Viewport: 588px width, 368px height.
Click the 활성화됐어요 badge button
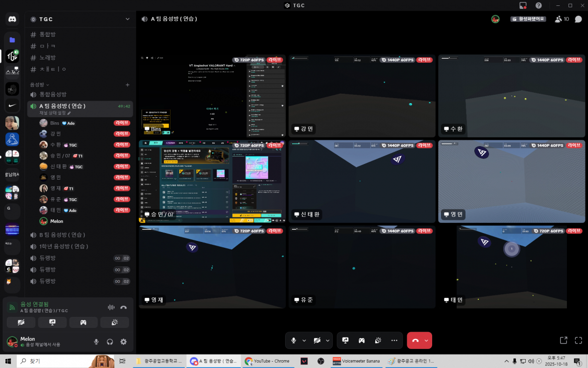coord(528,19)
